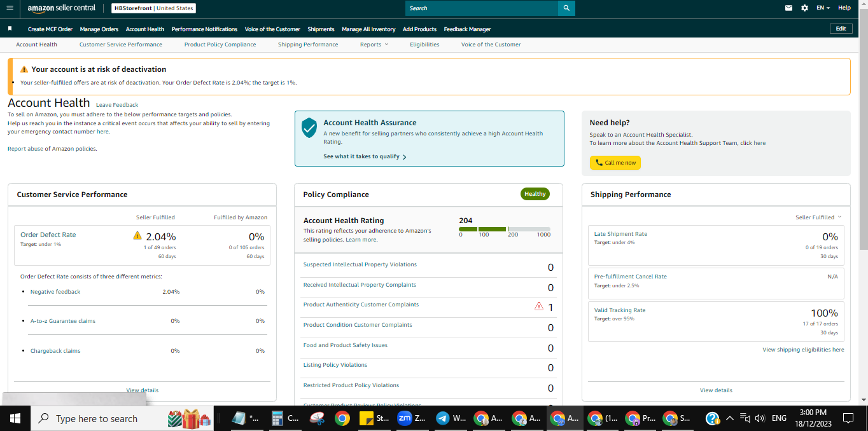The width and height of the screenshot is (868, 431).
Task: View details under Customer Service Performance
Action: click(x=142, y=390)
